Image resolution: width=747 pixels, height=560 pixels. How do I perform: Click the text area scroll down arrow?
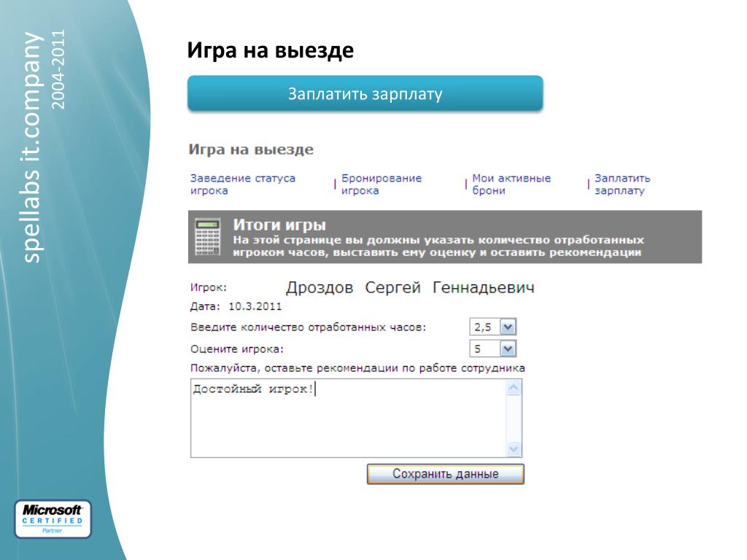514,448
